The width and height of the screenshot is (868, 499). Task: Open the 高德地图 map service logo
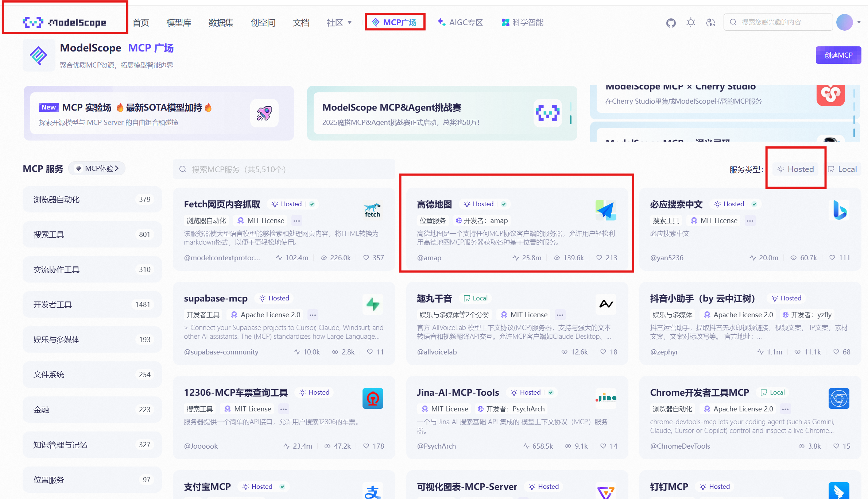click(606, 210)
